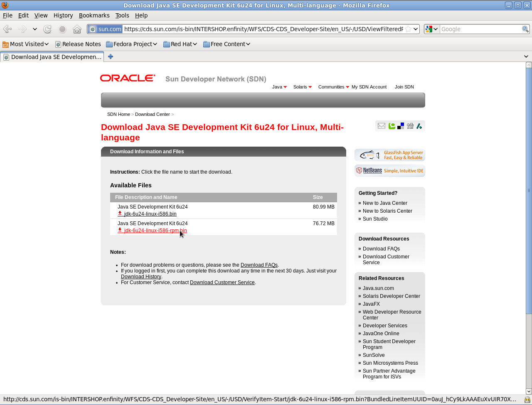Open Download Center breadcrumb link

(x=153, y=114)
